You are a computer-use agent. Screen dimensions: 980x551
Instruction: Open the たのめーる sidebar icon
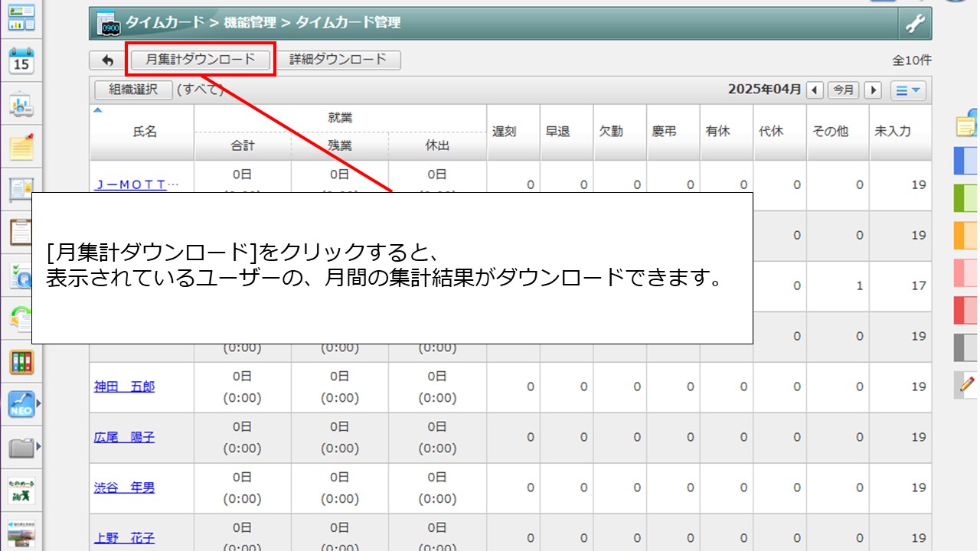[x=21, y=490]
